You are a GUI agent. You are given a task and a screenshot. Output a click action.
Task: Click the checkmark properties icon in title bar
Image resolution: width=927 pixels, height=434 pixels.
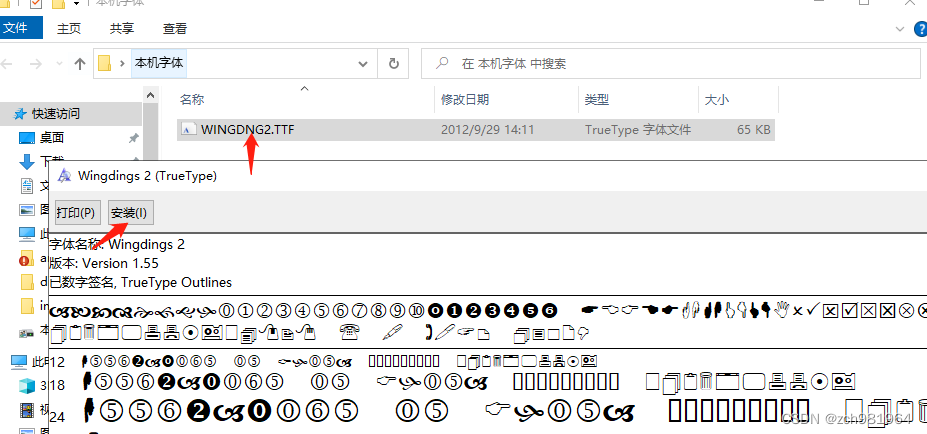pyautogui.click(x=35, y=4)
